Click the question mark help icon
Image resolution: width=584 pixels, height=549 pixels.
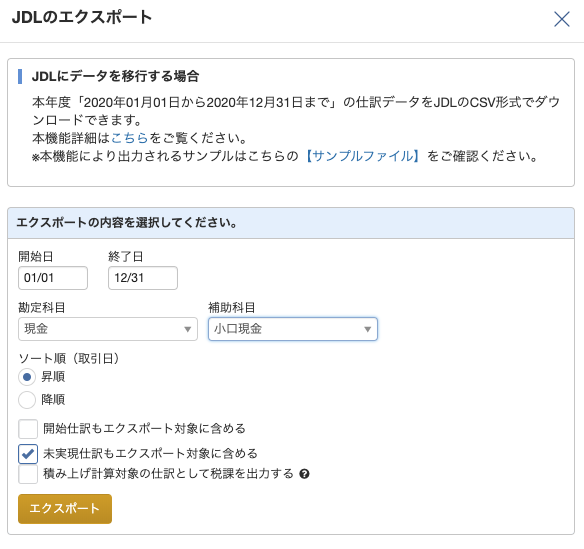point(304,474)
